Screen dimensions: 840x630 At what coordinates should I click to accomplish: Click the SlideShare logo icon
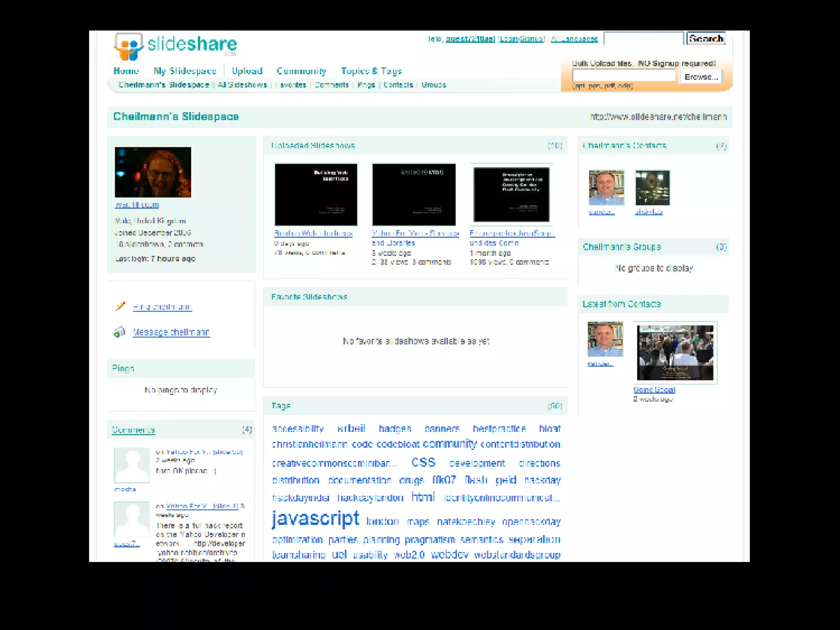[129, 46]
